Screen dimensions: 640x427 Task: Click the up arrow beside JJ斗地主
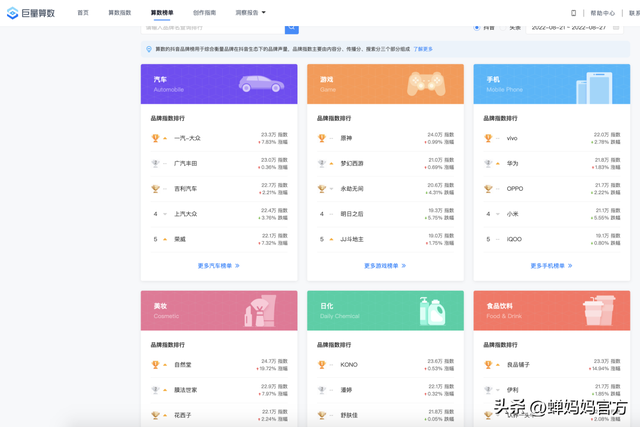click(x=331, y=239)
